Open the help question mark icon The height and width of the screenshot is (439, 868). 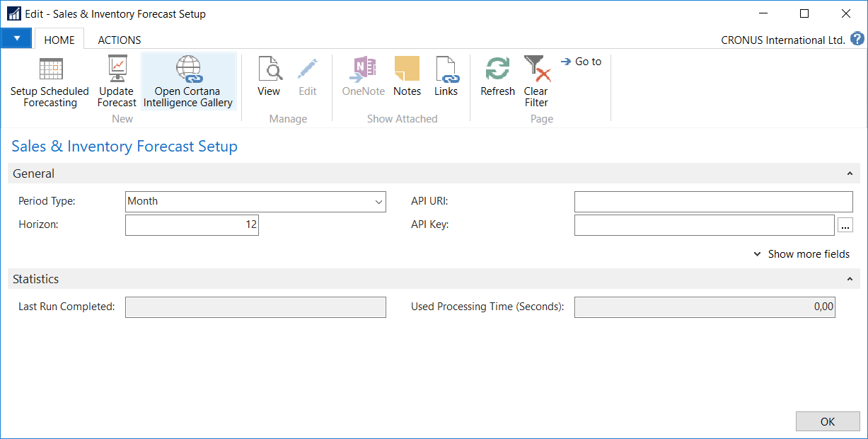point(857,39)
